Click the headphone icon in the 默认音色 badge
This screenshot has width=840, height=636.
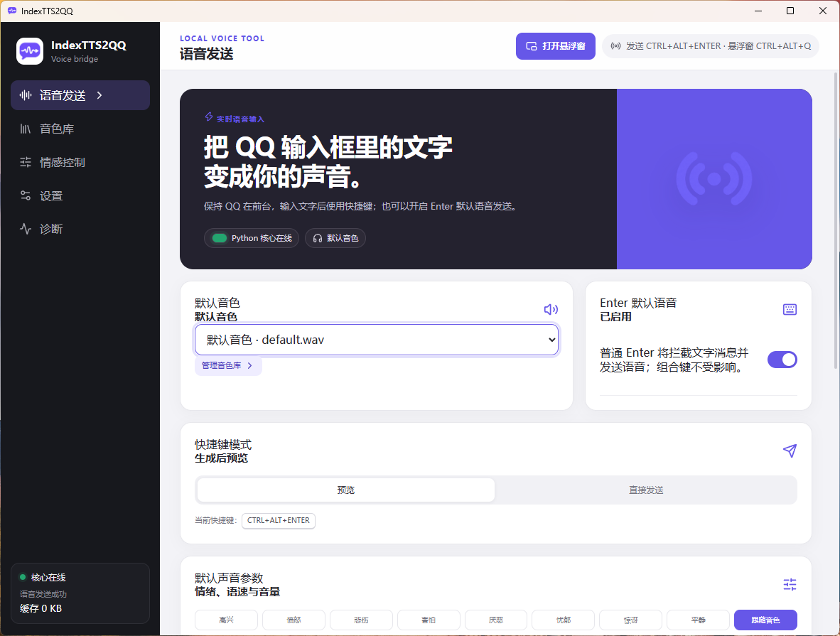[318, 239]
